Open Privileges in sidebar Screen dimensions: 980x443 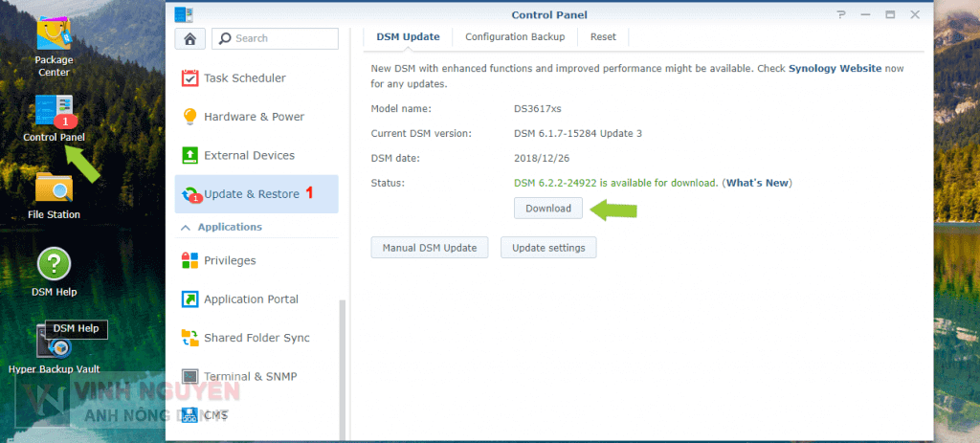point(230,260)
